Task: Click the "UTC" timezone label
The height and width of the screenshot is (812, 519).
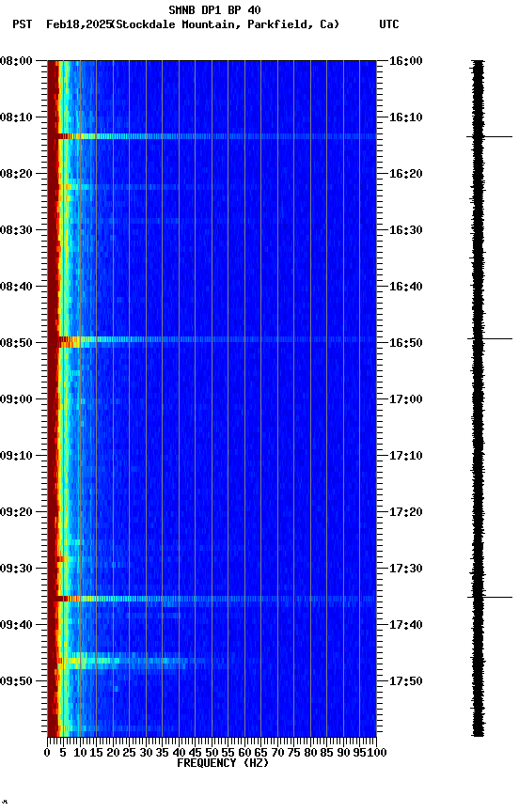Action: click(x=389, y=24)
